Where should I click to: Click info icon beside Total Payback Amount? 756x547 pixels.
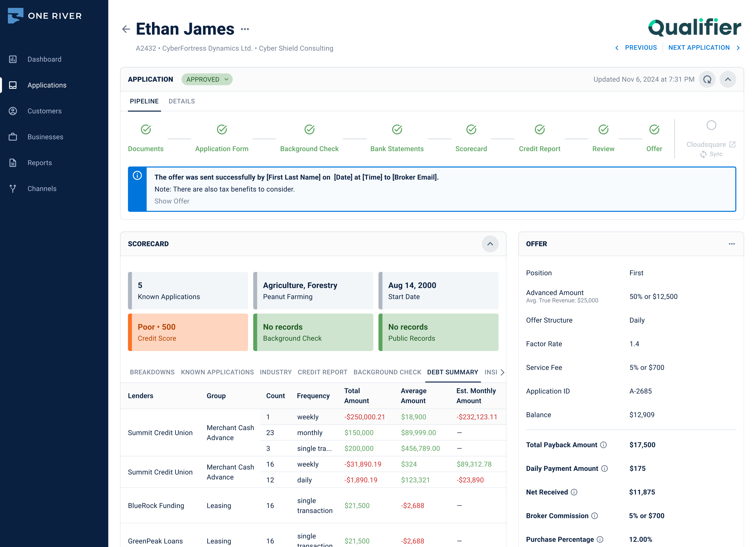(603, 445)
